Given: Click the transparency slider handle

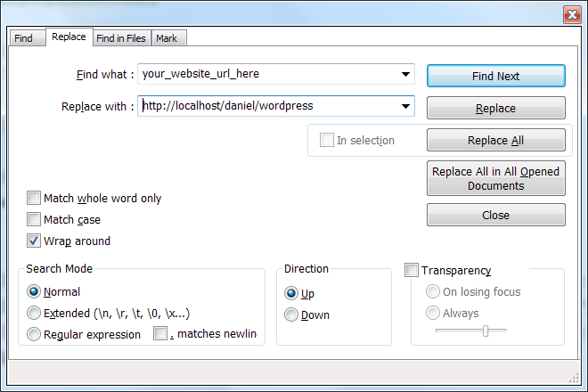Looking at the screenshot, I should [485, 331].
